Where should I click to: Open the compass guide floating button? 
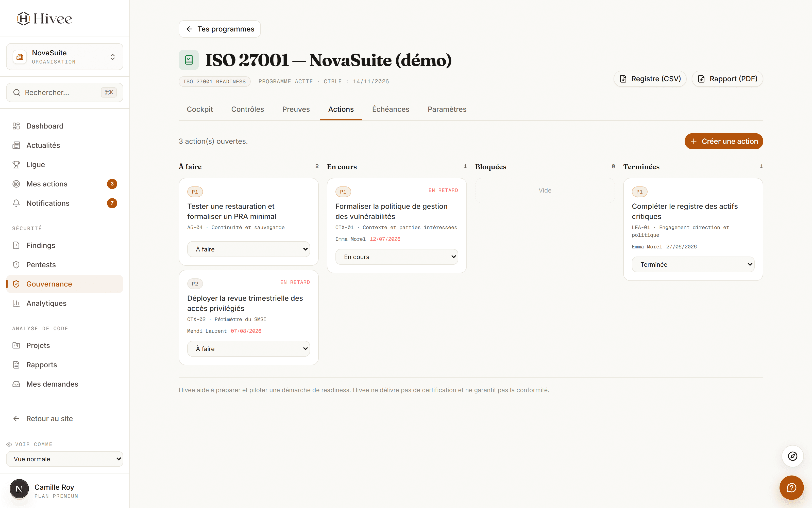792,456
